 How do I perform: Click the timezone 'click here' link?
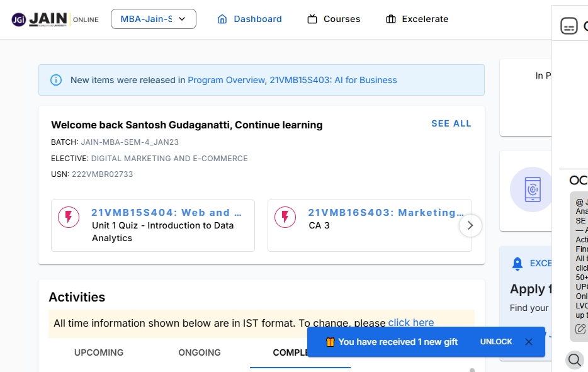coord(411,322)
